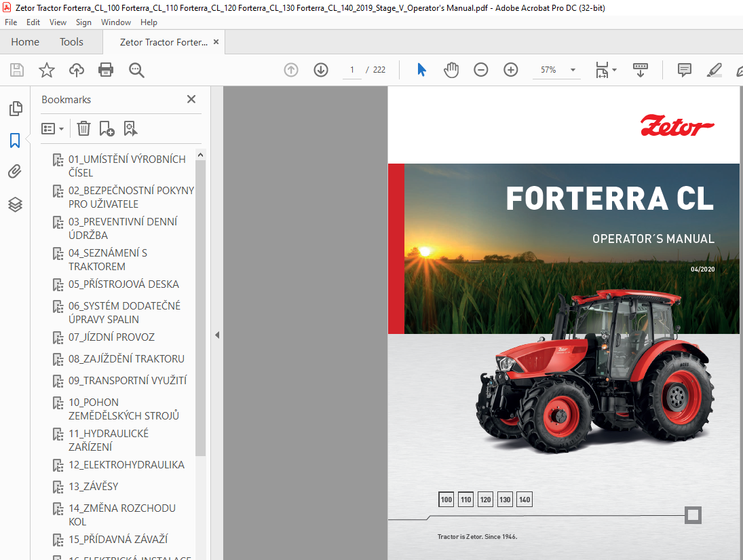Select the highlight text pen tool
Image resolution: width=743 pixels, height=560 pixels.
(x=714, y=70)
